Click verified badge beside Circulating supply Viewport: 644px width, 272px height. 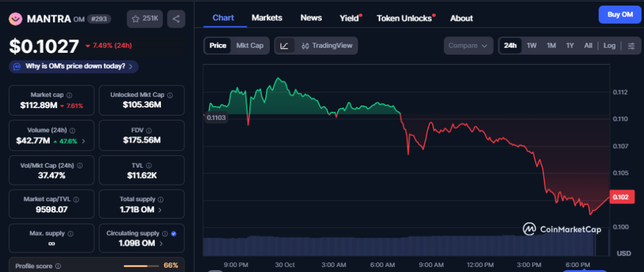(174, 234)
